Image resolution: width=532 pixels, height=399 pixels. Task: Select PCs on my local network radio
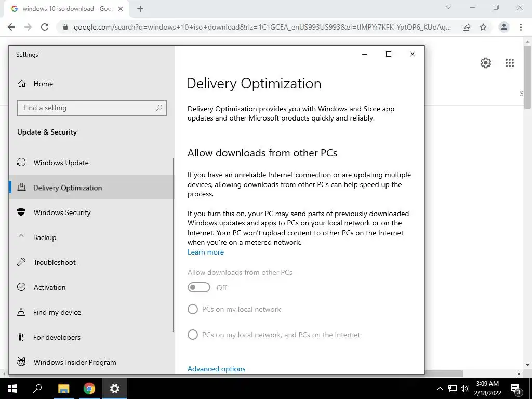tap(193, 309)
